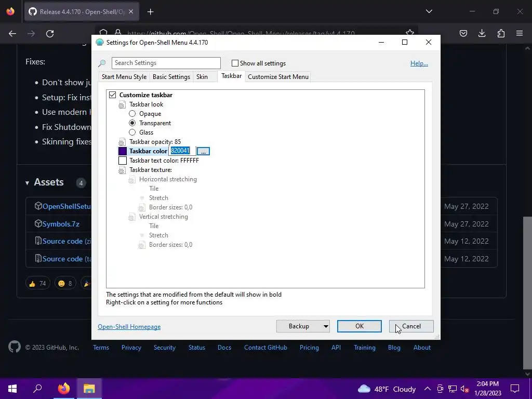This screenshot has height=399, width=532.
Task: Select the Glass taskbar look
Action: click(132, 132)
